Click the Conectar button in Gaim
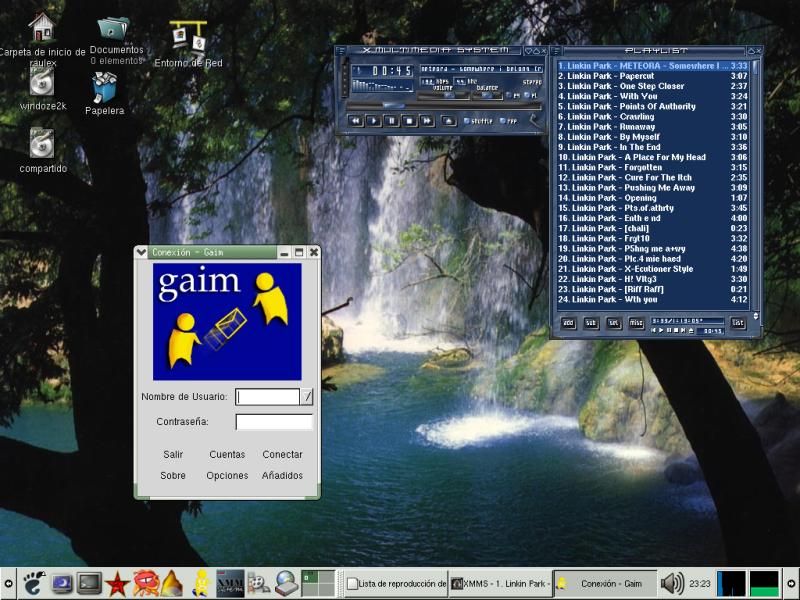Viewport: 800px width, 600px height. [x=282, y=454]
